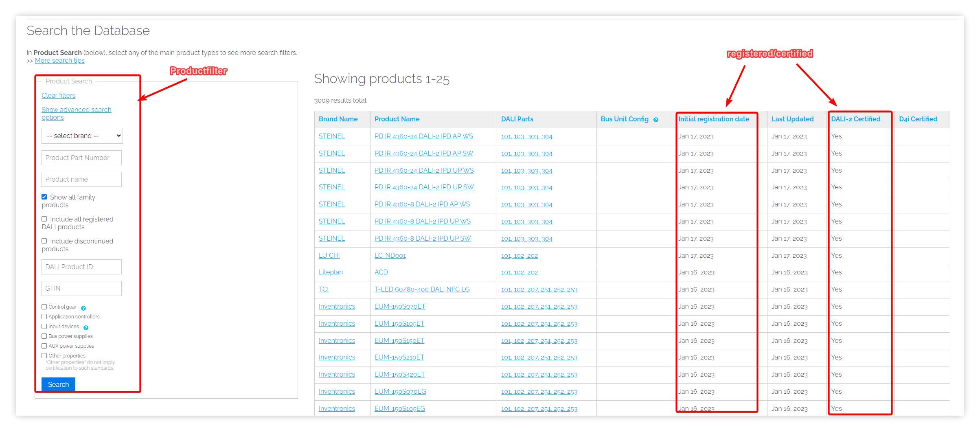Click the Clear filters link
Image resolution: width=980 pixels, height=432 pixels.
point(58,95)
